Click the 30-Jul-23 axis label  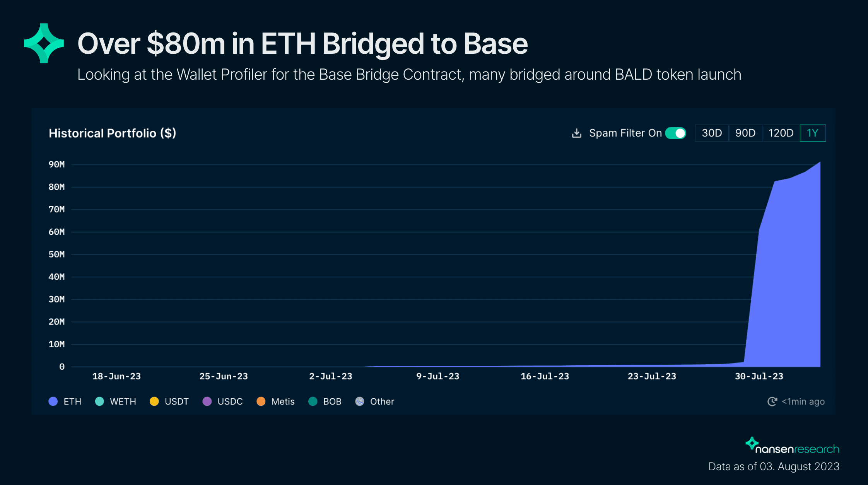tap(759, 376)
